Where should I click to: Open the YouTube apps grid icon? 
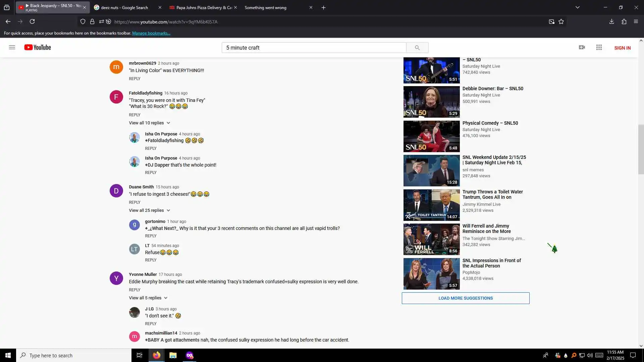pyautogui.click(x=599, y=48)
